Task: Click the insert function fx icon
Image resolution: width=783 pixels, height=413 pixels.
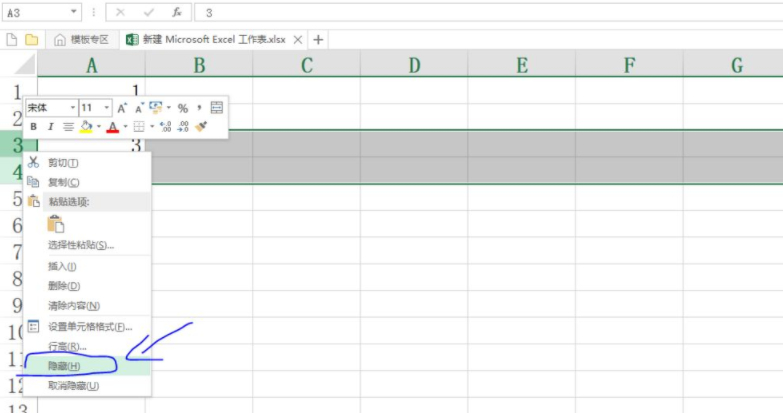Action: (x=176, y=13)
